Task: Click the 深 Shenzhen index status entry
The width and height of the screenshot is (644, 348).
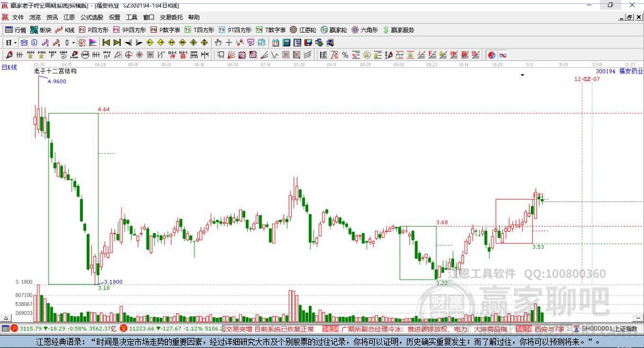Action: 171,329
